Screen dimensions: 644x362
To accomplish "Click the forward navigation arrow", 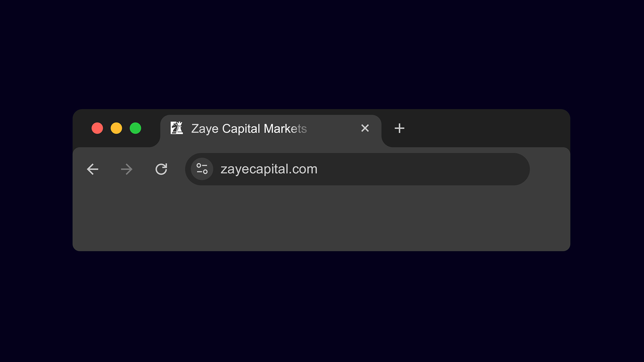I will [127, 169].
